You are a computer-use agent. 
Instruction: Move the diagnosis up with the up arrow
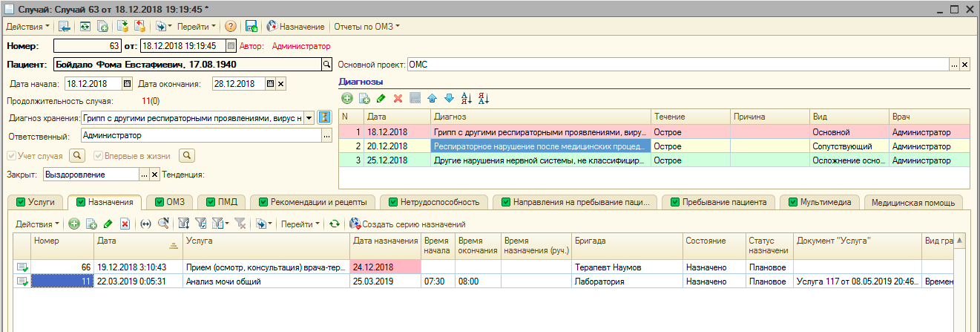432,98
